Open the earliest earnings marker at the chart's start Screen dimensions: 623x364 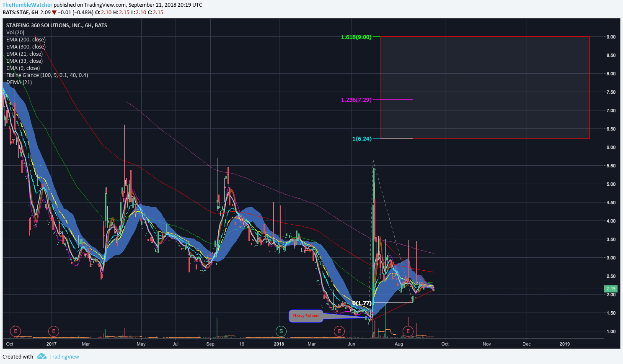pos(15,331)
